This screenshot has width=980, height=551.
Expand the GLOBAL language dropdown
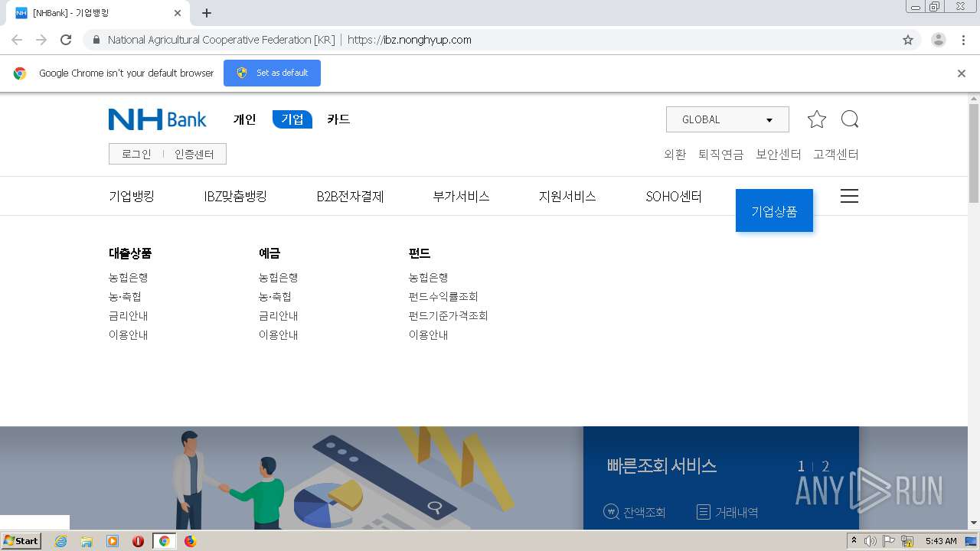727,119
